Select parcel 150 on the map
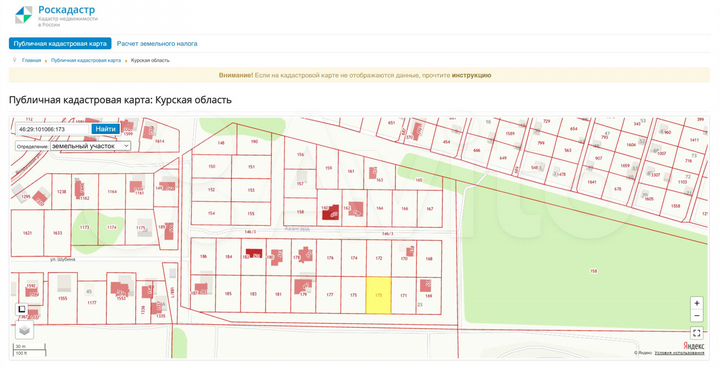Image resolution: width=720 pixels, height=368 pixels. (x=212, y=166)
